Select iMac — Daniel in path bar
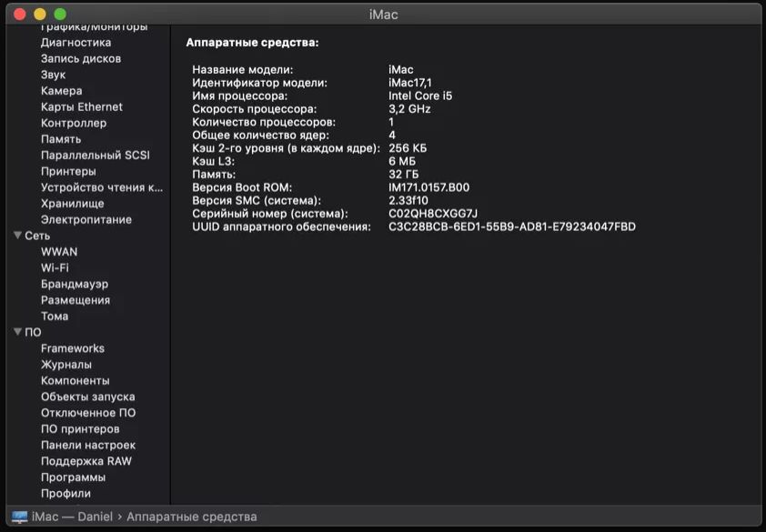Screen dimensions: 766x532 (x=72, y=517)
